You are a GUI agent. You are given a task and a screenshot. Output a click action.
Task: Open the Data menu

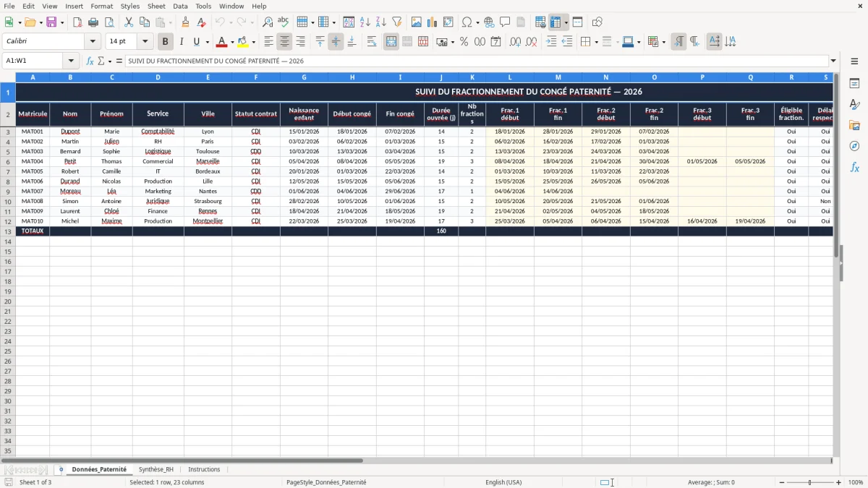pos(180,6)
